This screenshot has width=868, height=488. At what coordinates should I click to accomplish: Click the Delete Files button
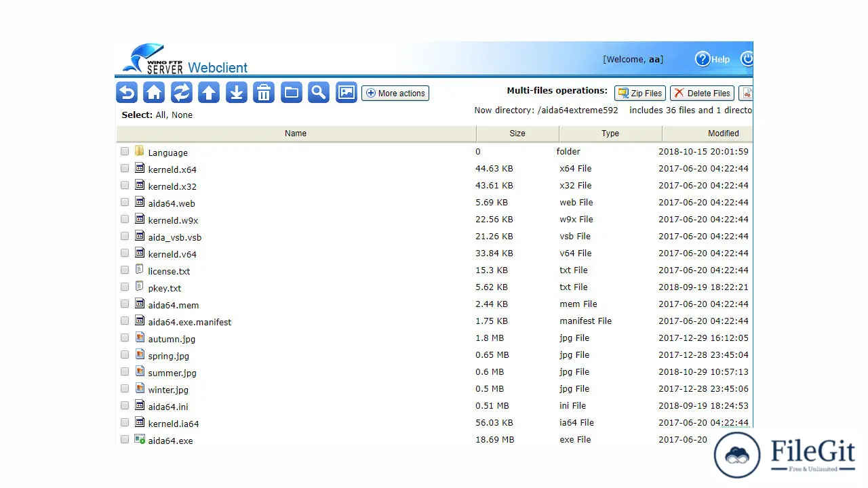(x=702, y=93)
